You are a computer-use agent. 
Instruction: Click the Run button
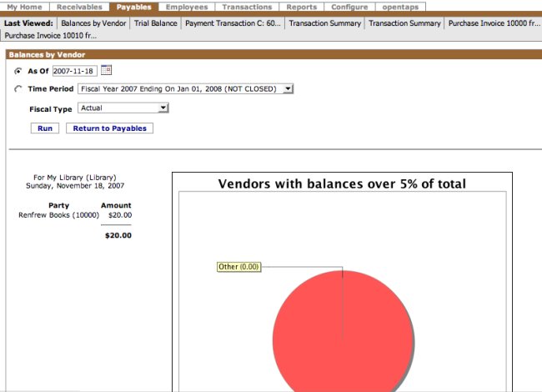coord(44,128)
